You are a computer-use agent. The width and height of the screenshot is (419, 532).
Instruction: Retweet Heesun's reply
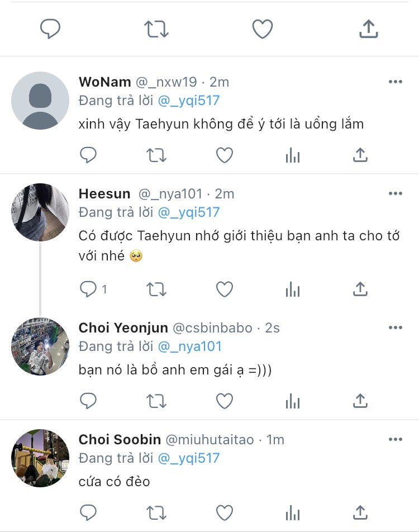tap(156, 289)
